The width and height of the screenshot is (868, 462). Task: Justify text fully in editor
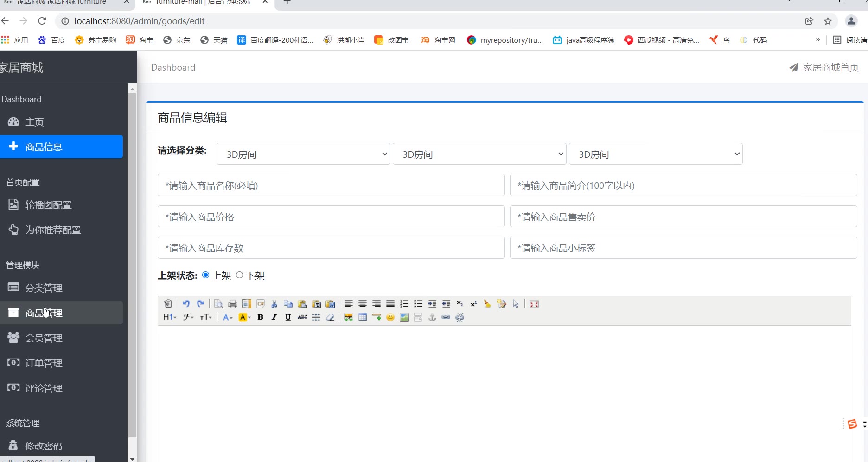390,304
